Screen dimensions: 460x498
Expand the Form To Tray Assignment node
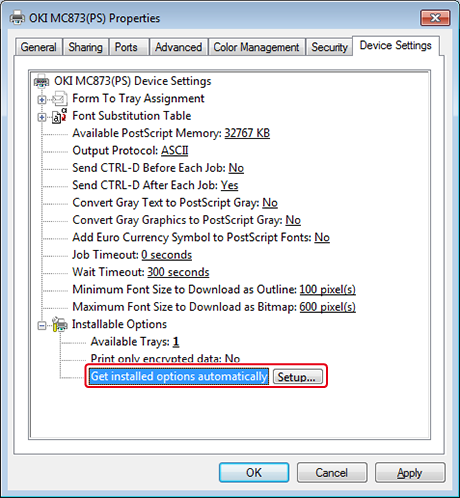42,99
